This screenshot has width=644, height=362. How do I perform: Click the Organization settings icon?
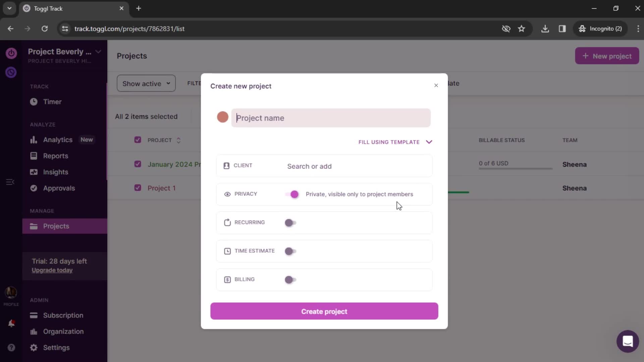[x=34, y=331]
